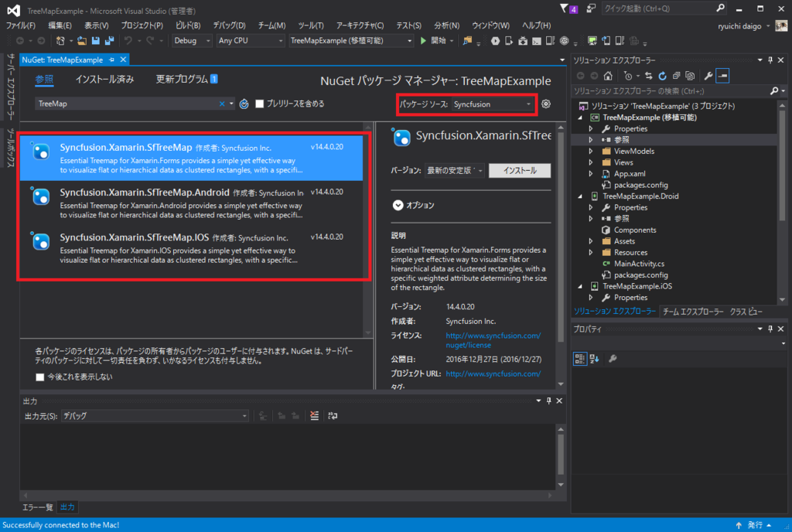Open the Output source dropdown showing デバッグ
Image resolution: width=792 pixels, height=532 pixels.
(155, 416)
